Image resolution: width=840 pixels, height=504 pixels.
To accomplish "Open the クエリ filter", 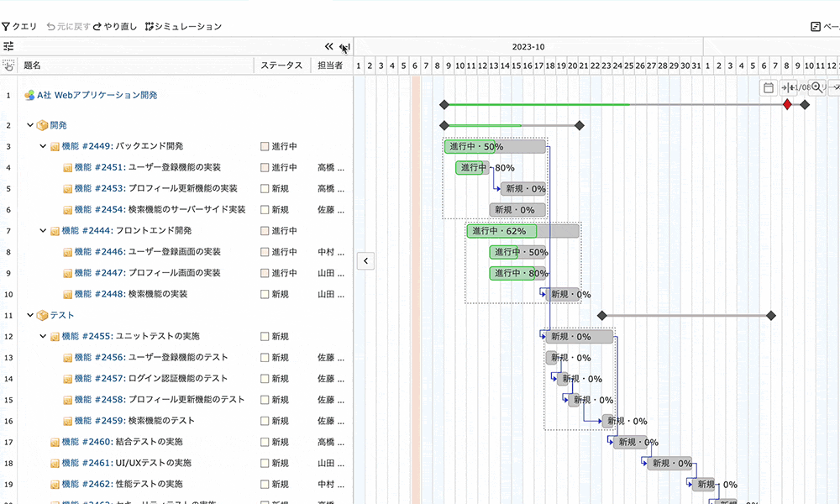I will [x=19, y=26].
